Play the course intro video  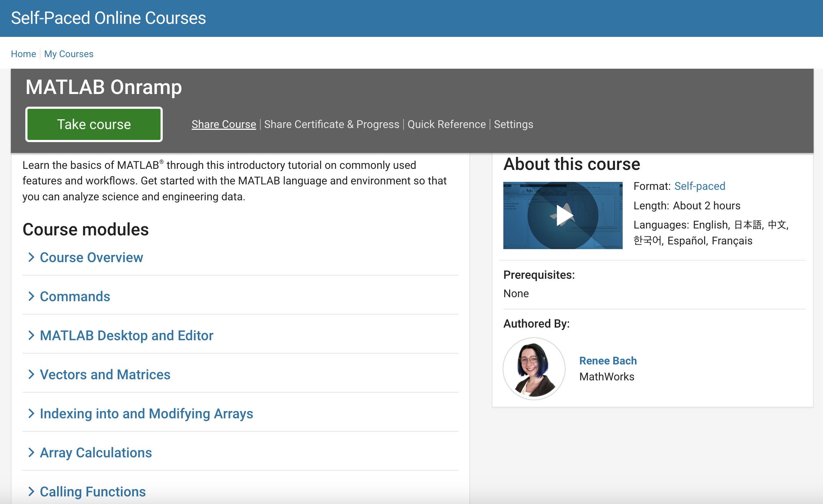click(x=563, y=215)
